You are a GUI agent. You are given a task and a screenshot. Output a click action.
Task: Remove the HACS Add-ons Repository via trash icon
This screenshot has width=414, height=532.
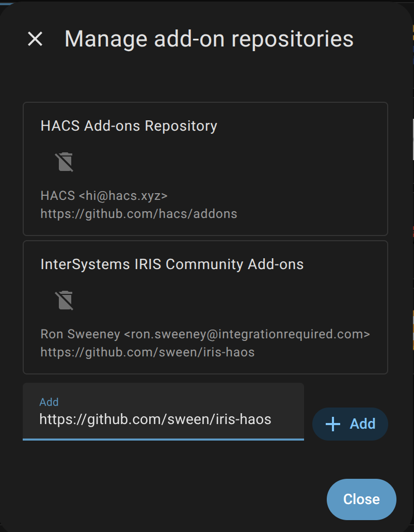(65, 162)
